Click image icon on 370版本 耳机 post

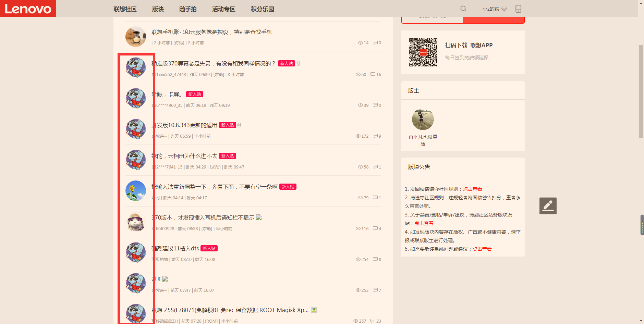pyautogui.click(x=259, y=217)
